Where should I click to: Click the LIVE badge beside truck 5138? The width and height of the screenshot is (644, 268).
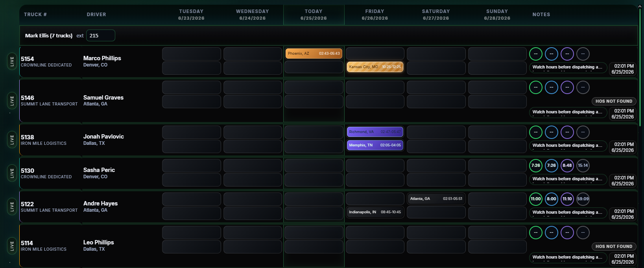click(12, 140)
